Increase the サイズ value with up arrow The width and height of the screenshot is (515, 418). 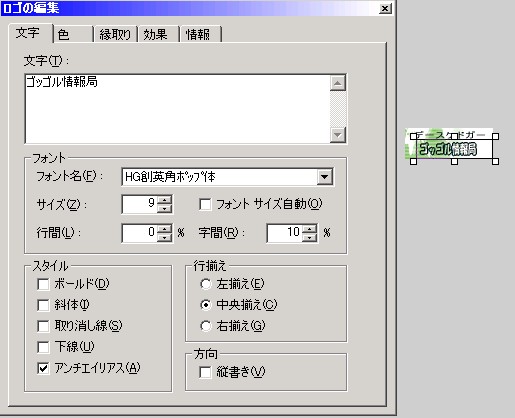164,200
